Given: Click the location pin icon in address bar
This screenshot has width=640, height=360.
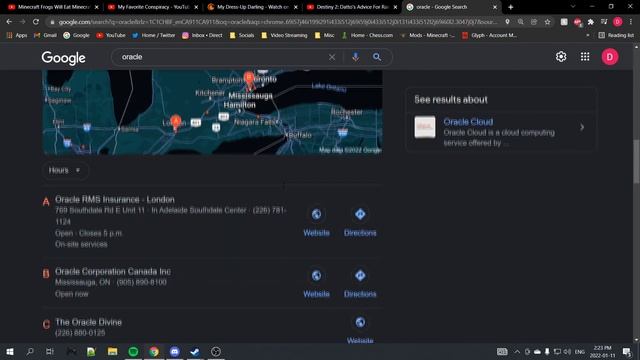Looking at the screenshot, I should click(507, 22).
